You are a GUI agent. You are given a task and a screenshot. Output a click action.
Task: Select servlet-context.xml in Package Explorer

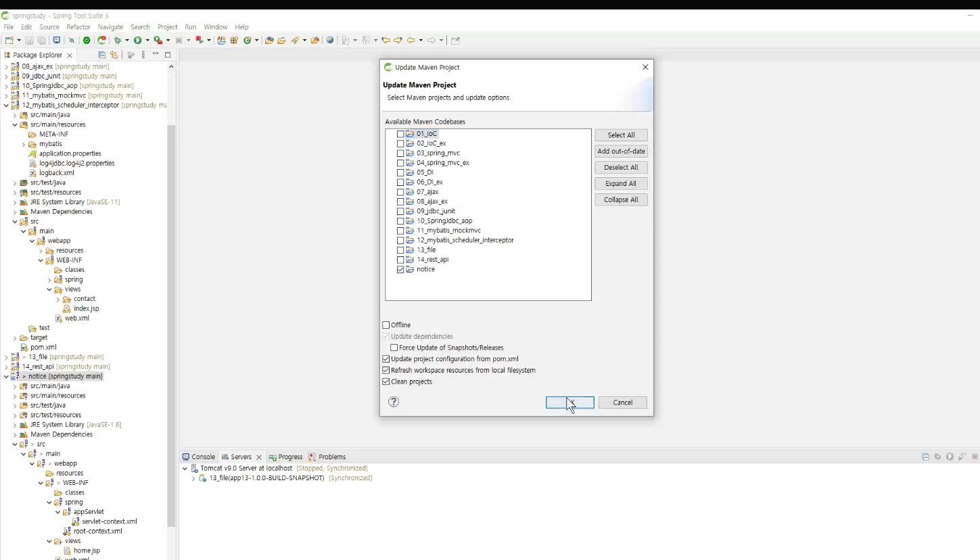tap(110, 522)
